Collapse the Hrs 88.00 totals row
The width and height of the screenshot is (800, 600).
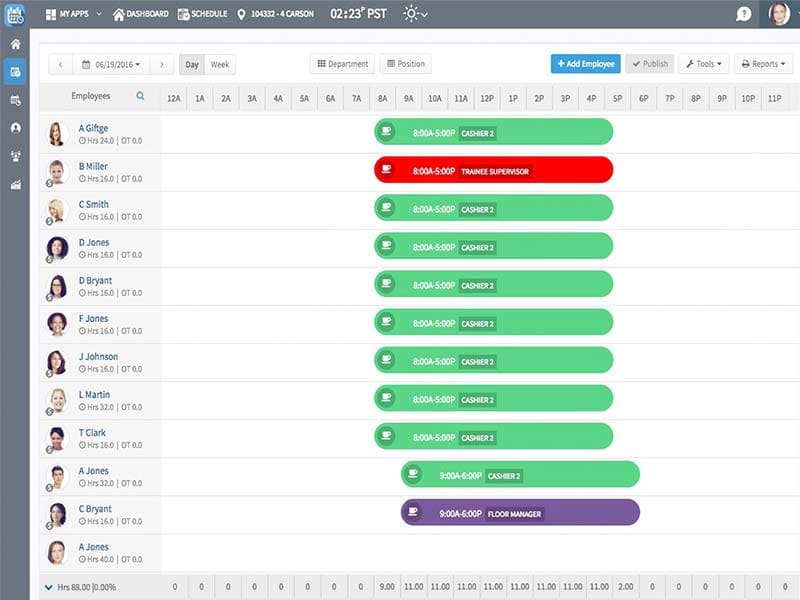coord(48,587)
